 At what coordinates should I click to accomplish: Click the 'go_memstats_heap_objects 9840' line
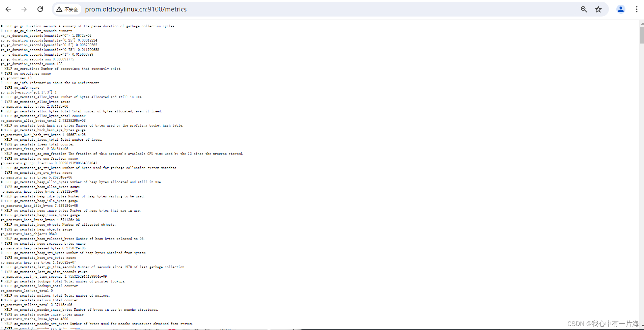[29, 234]
